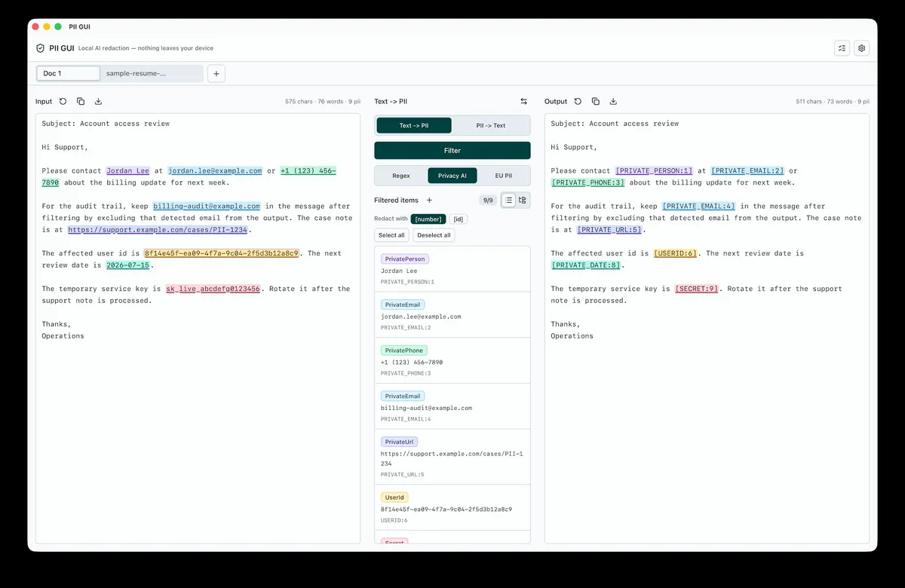Image resolution: width=905 pixels, height=588 pixels.
Task: Copy the Output text
Action: pos(596,101)
